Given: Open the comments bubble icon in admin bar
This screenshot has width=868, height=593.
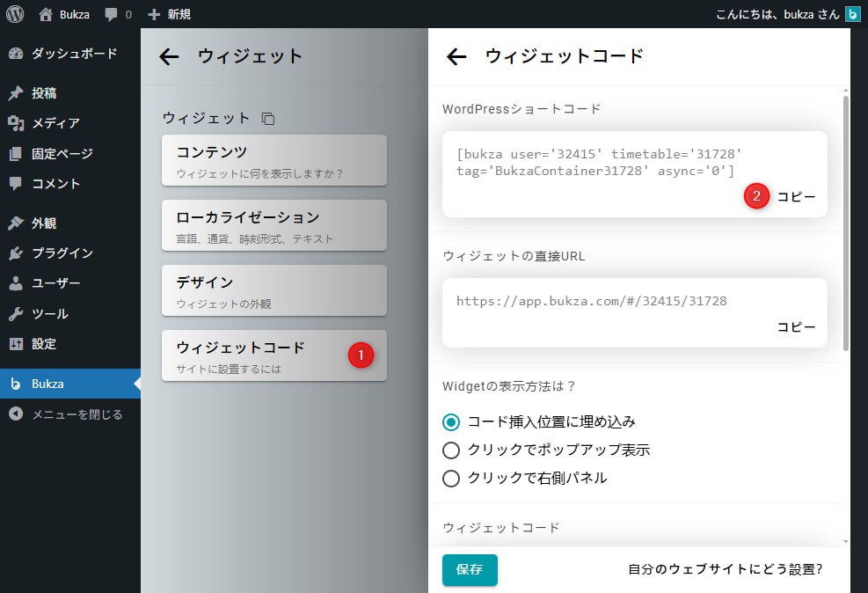Looking at the screenshot, I should point(118,14).
